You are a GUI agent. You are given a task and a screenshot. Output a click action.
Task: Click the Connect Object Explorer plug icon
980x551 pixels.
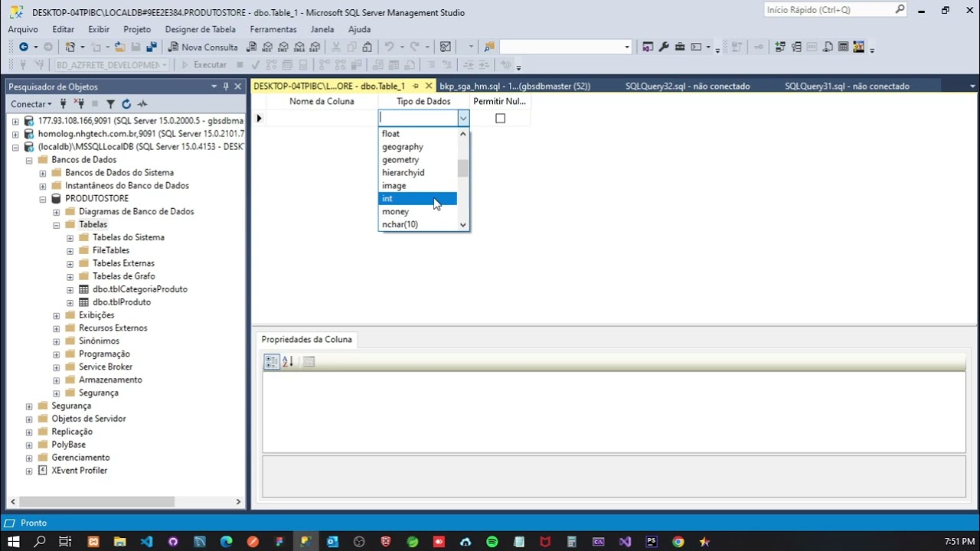coord(64,104)
